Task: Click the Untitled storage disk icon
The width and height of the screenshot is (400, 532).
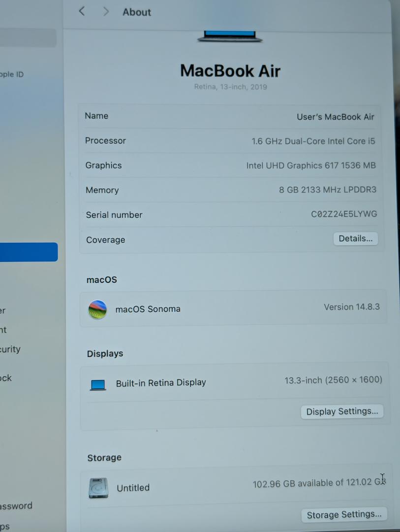Action: pos(98,488)
